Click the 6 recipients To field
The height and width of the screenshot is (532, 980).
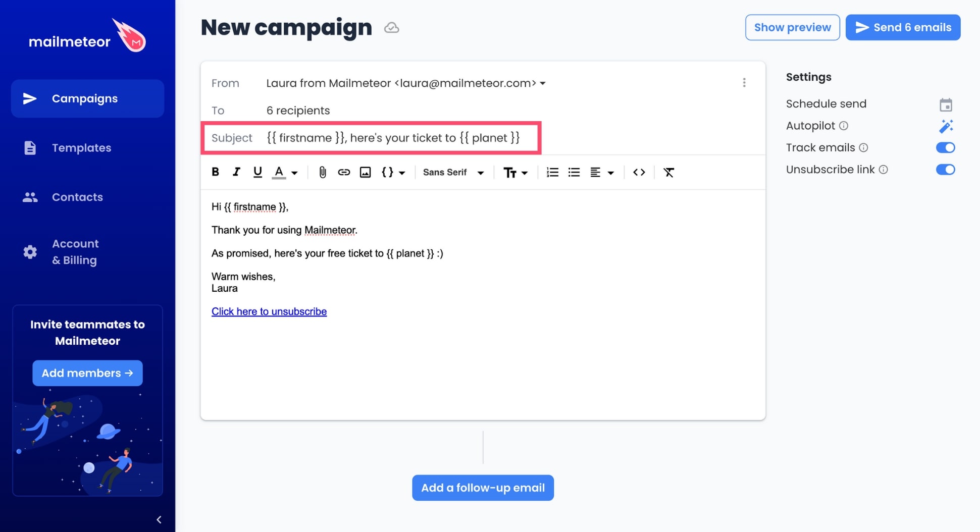[298, 111]
